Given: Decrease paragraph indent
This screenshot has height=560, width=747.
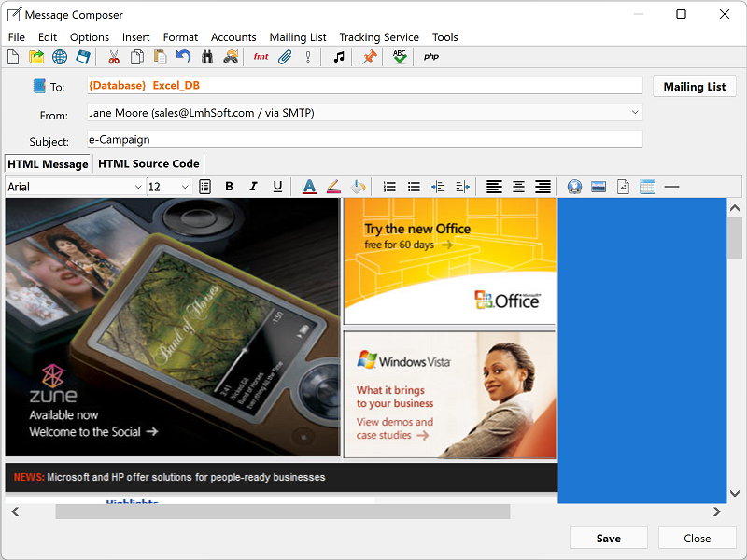Looking at the screenshot, I should (438, 187).
